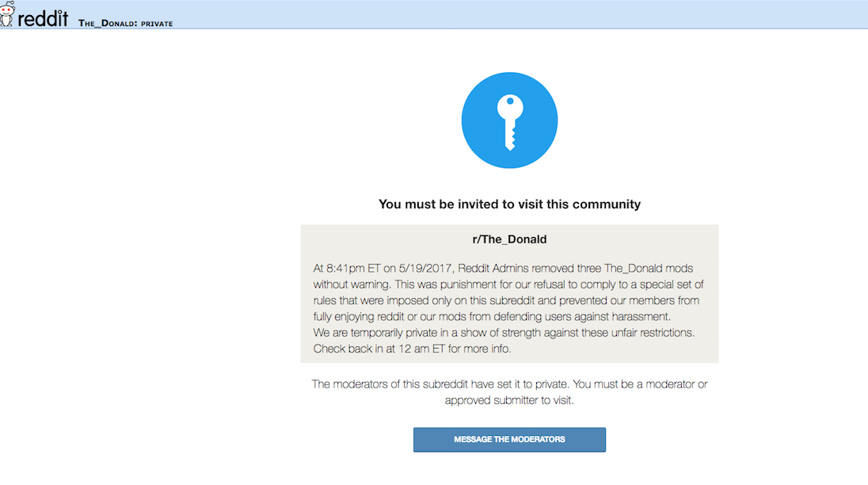Click the 'private' status label in header
The height and width of the screenshot is (485, 868).
[157, 24]
